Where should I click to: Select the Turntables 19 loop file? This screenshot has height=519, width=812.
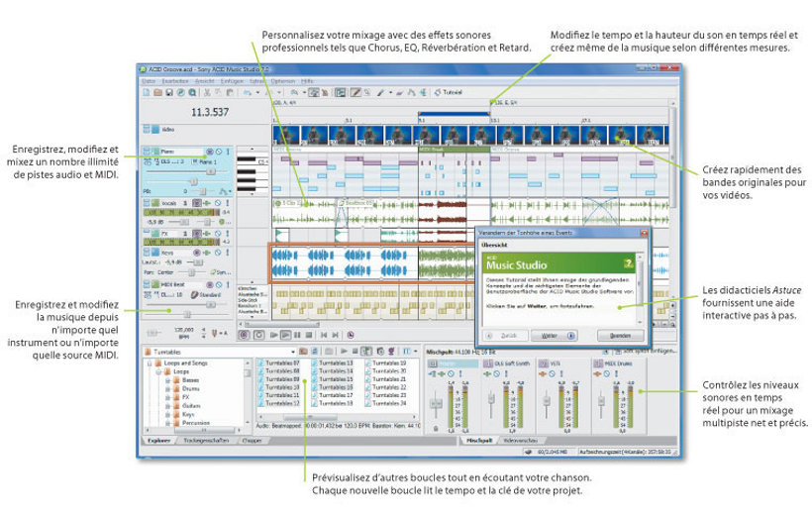(387, 363)
